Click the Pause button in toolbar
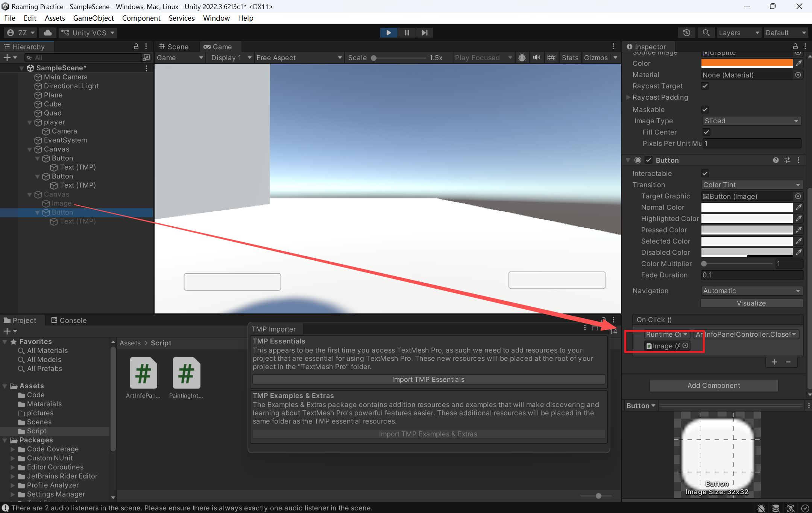This screenshot has width=812, height=513. coord(407,33)
